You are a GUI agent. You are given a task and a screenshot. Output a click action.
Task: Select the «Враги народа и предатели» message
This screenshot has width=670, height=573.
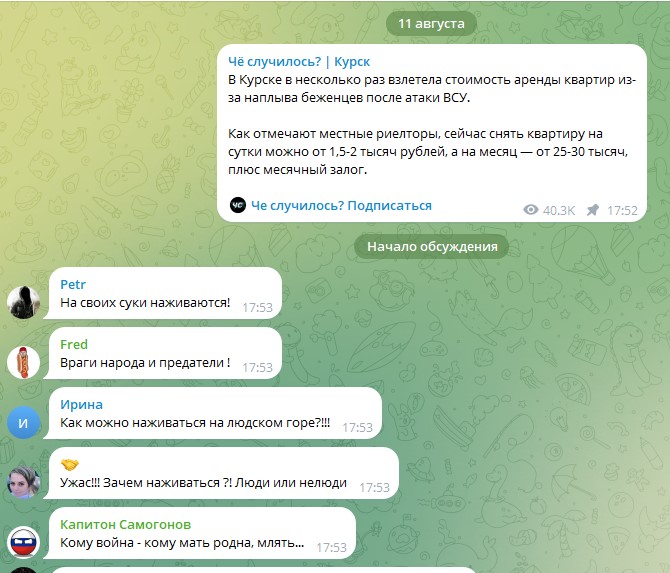(x=145, y=362)
